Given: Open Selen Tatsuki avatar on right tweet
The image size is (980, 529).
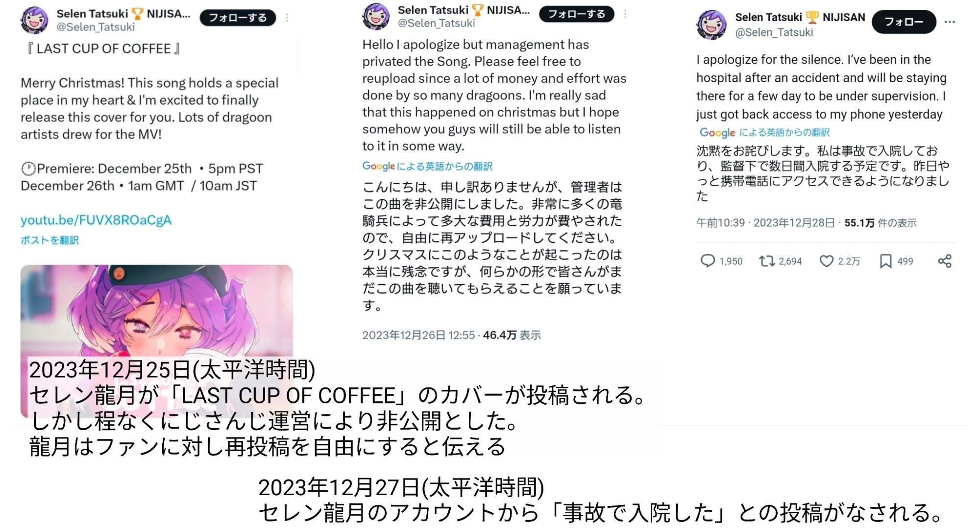Looking at the screenshot, I should coord(711,24).
